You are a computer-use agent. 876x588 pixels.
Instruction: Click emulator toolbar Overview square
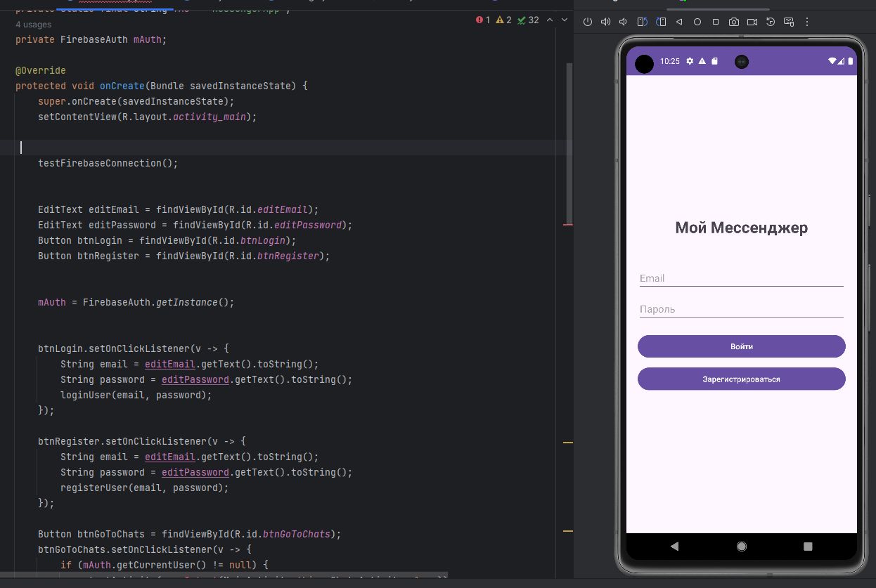(x=716, y=22)
